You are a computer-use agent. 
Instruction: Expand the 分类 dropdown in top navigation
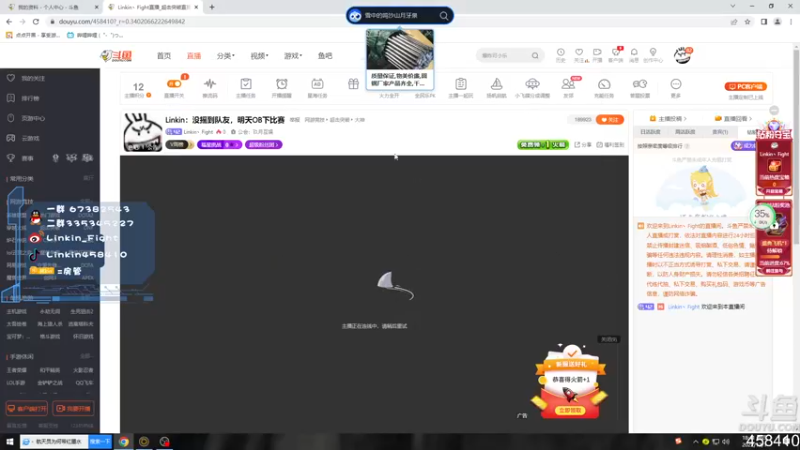[226, 56]
